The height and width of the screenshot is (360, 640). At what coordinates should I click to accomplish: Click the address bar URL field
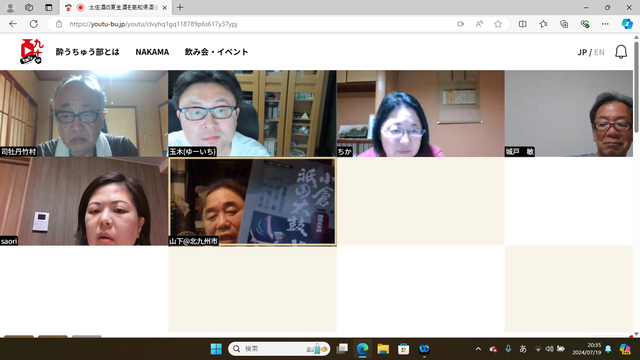coord(257,24)
